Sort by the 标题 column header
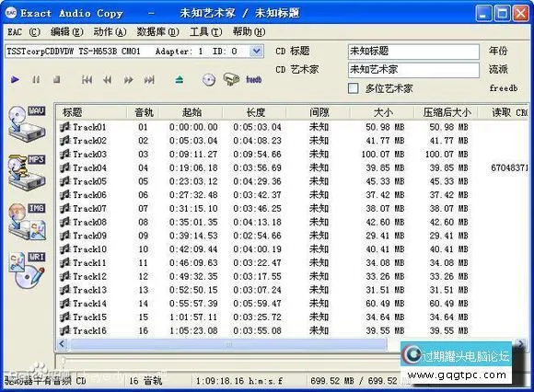534x392 pixels. [x=91, y=112]
